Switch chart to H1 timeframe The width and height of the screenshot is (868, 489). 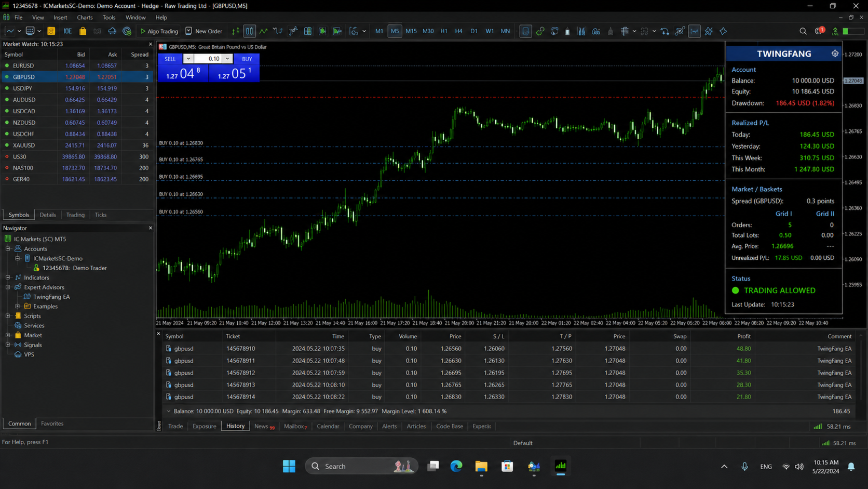tap(444, 31)
